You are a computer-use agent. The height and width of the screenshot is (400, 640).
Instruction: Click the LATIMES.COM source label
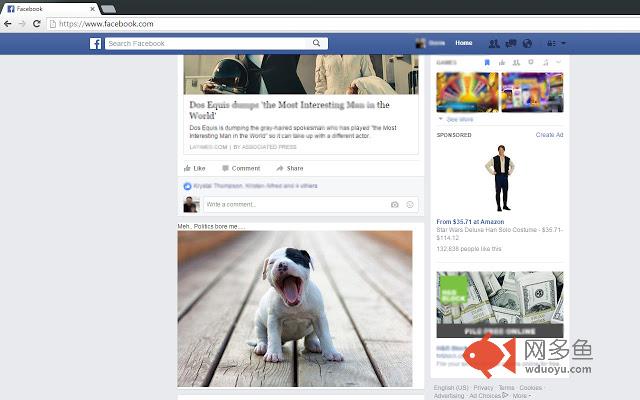click(x=208, y=147)
